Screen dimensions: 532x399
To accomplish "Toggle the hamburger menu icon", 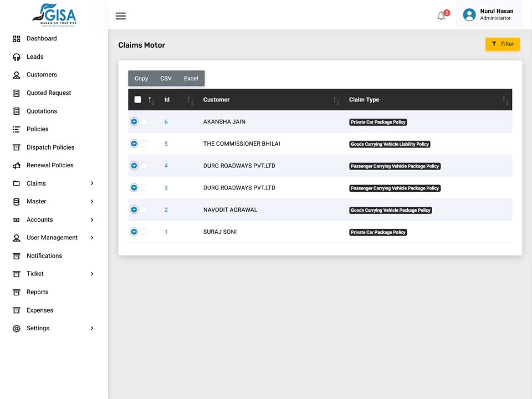I will (120, 16).
